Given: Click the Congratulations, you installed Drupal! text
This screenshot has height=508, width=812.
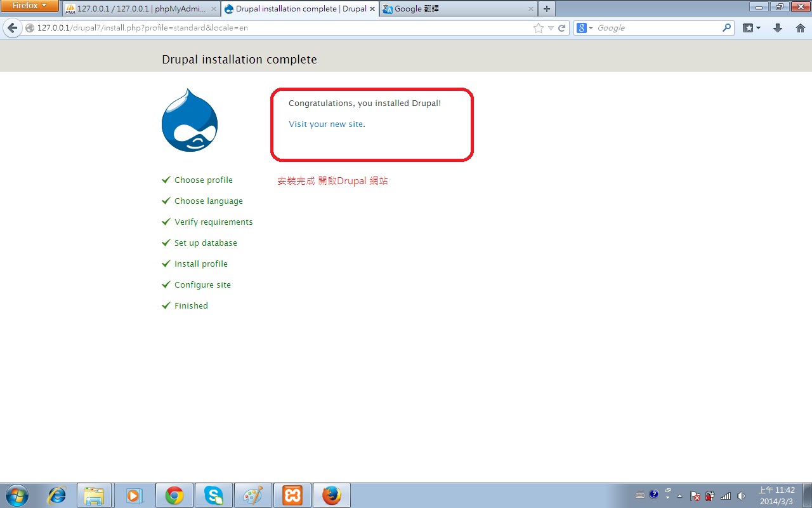Looking at the screenshot, I should [x=365, y=103].
